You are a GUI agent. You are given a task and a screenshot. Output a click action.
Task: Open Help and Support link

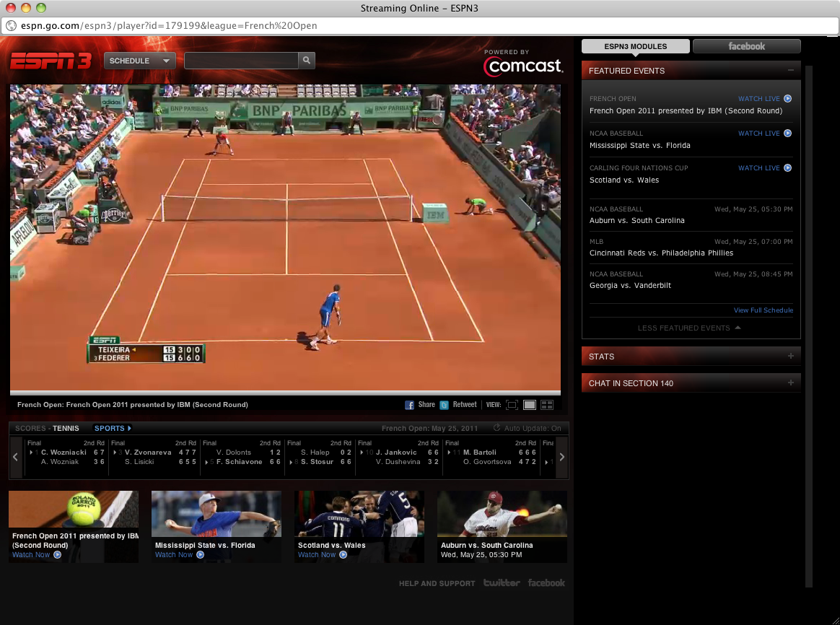coord(437,583)
